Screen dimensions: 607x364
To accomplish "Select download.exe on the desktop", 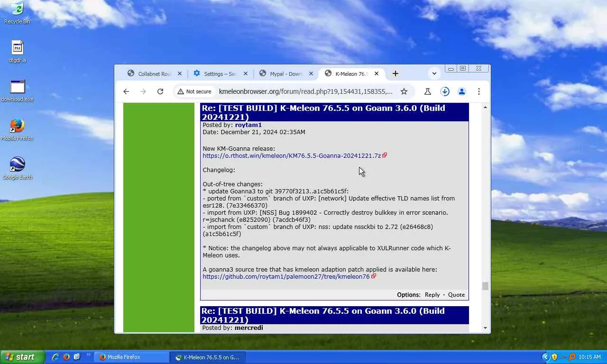I will [x=18, y=91].
